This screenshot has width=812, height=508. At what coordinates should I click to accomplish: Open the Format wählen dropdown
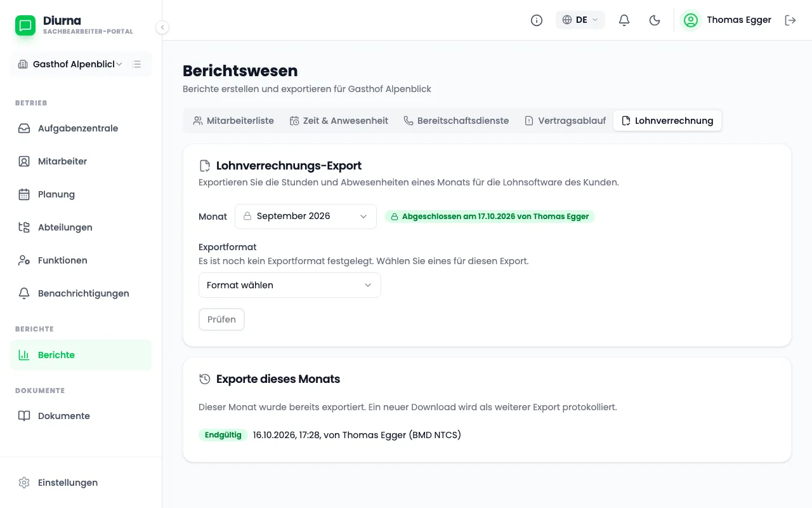click(290, 285)
